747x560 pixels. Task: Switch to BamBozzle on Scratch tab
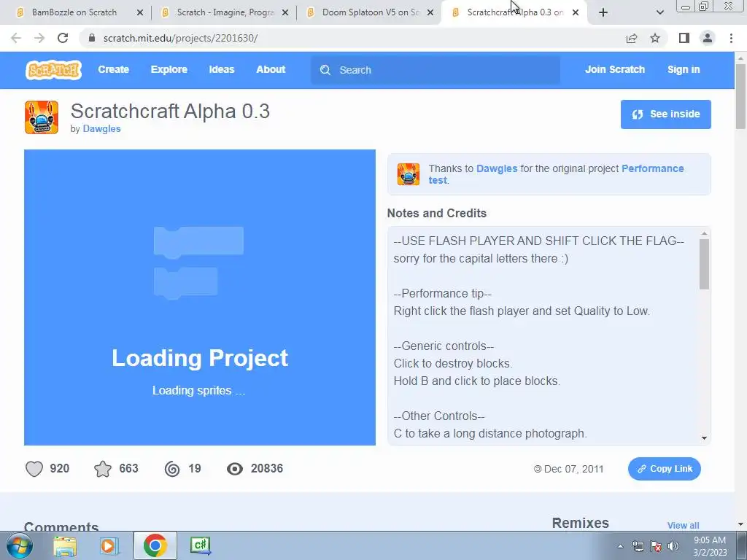(x=74, y=12)
